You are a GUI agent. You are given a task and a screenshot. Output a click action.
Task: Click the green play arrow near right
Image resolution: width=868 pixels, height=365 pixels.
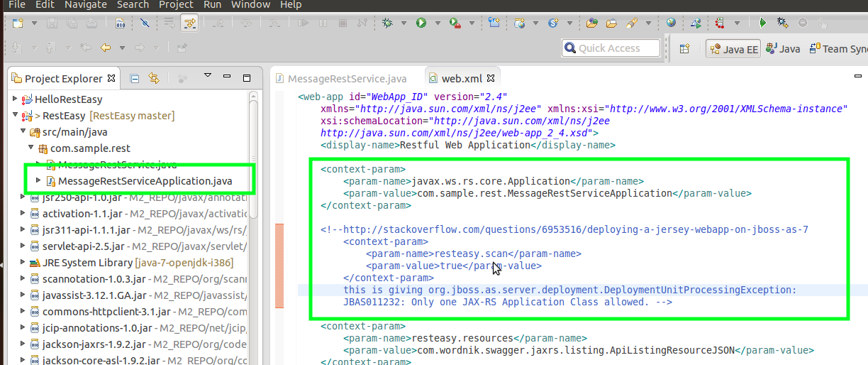763,23
